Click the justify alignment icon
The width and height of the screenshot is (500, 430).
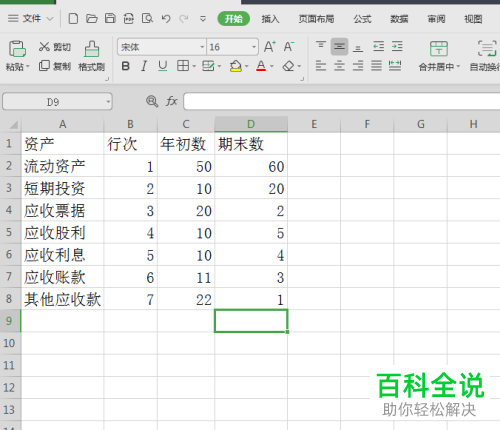coord(376,66)
